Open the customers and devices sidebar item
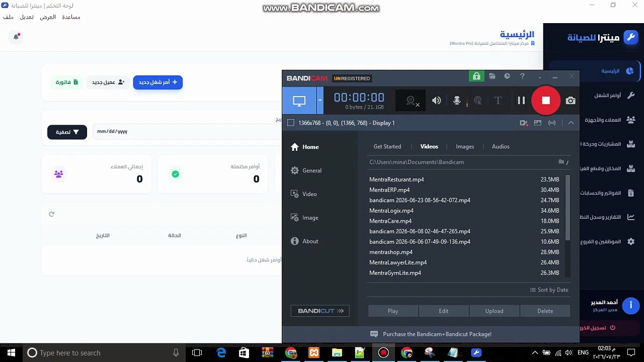The height and width of the screenshot is (362, 644). click(609, 120)
